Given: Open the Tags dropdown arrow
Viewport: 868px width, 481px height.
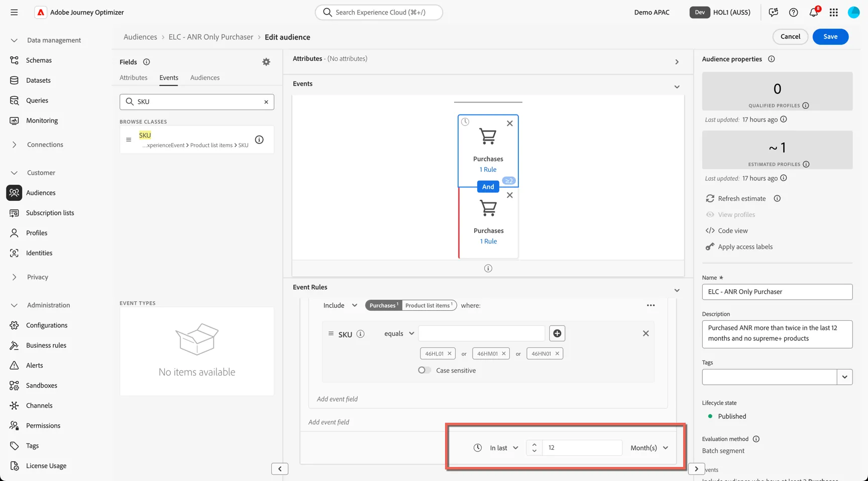Looking at the screenshot, I should click(x=845, y=377).
